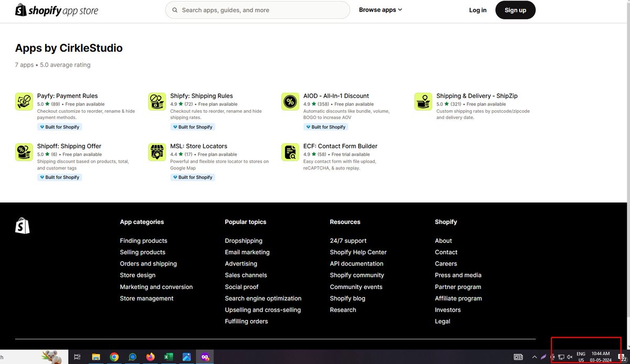This screenshot has width=630, height=364.
Task: Open Community events link
Action: [356, 287]
